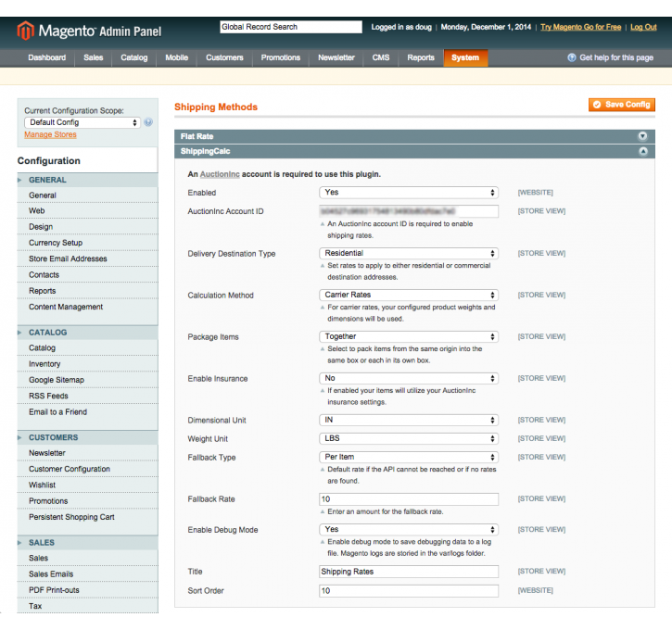The width and height of the screenshot is (672, 630).
Task: Open Content Management in sidebar
Action: [87, 307]
